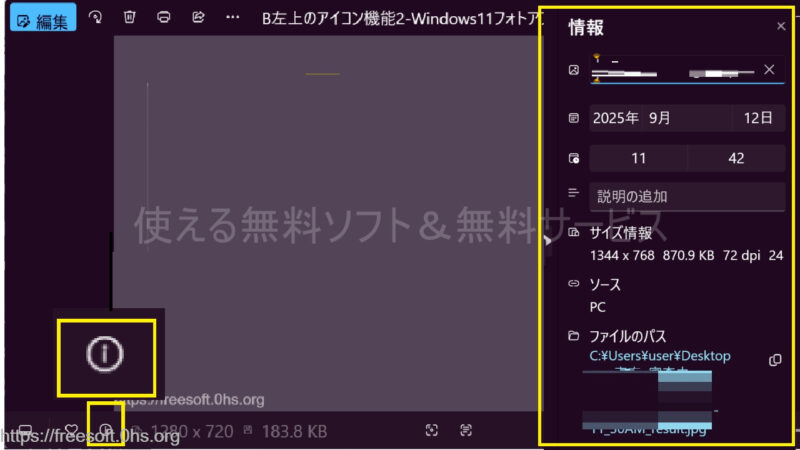The image size is (800, 450).
Task: Open the three-dot more options menu
Action: 232,17
